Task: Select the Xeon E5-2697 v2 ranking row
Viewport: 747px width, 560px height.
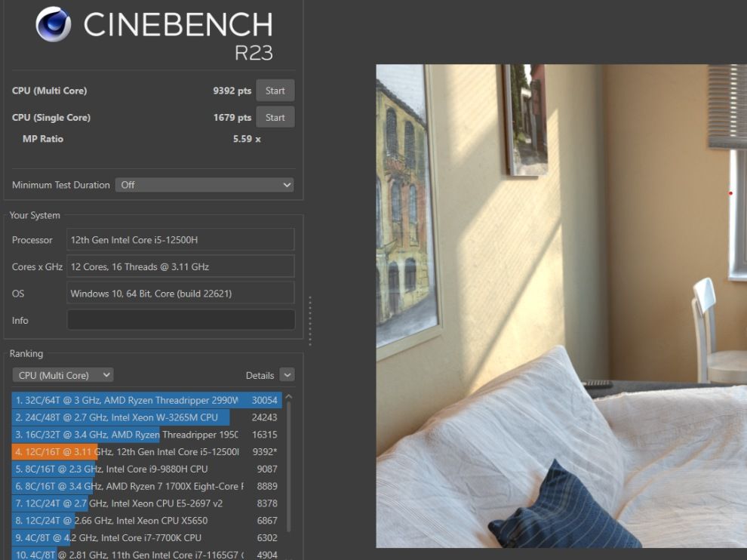Action: tap(146, 503)
